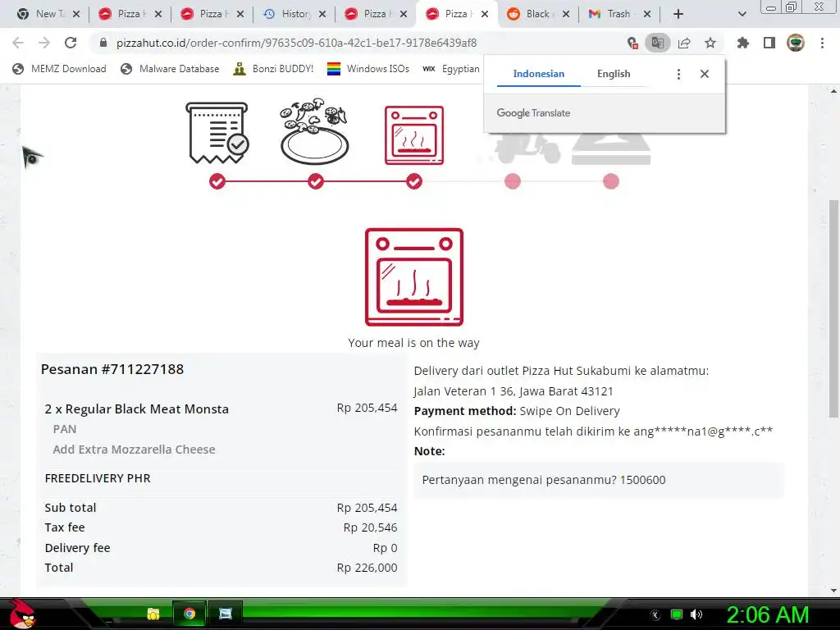Open Chrome's three-dot main menu
This screenshot has width=840, height=630.
pyautogui.click(x=822, y=43)
